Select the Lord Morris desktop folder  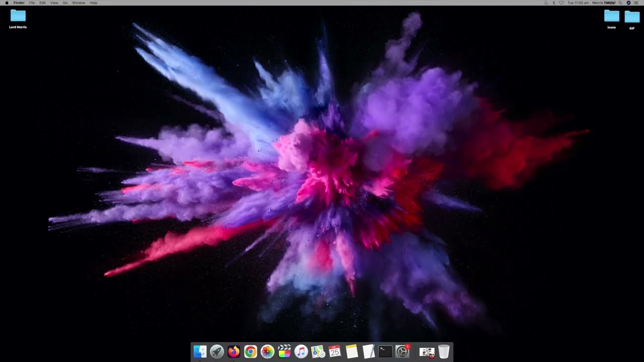[18, 19]
